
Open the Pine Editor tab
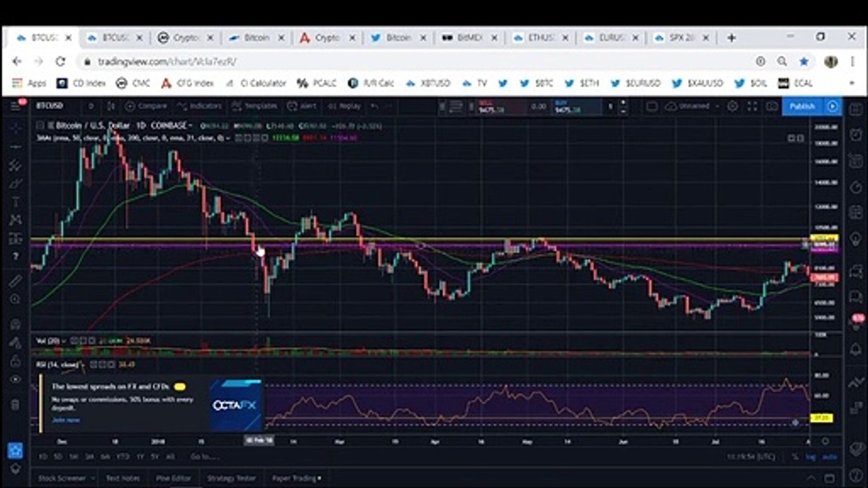pos(174,479)
